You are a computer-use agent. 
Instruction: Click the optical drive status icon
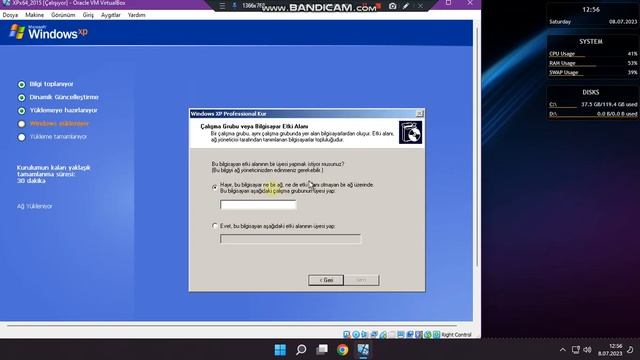(356, 335)
